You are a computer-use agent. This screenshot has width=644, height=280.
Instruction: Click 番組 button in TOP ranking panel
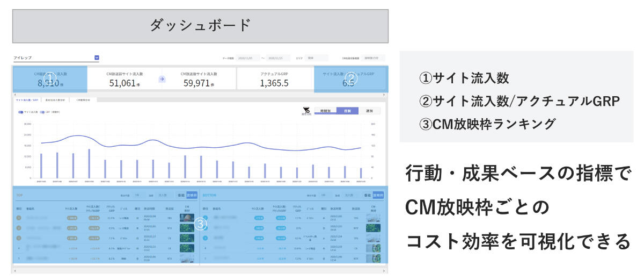tap(181, 196)
